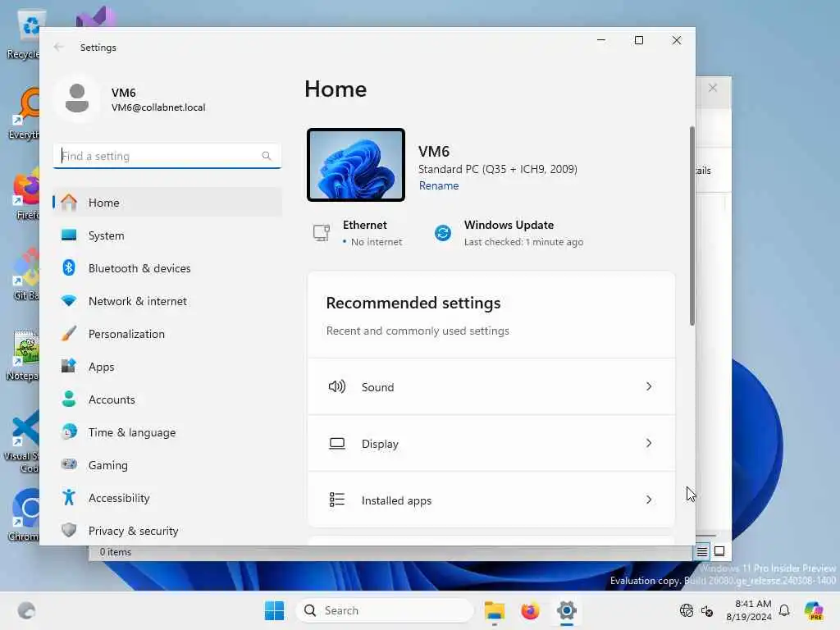Click the taskbar Search box
The image size is (840, 630).
click(x=385, y=610)
